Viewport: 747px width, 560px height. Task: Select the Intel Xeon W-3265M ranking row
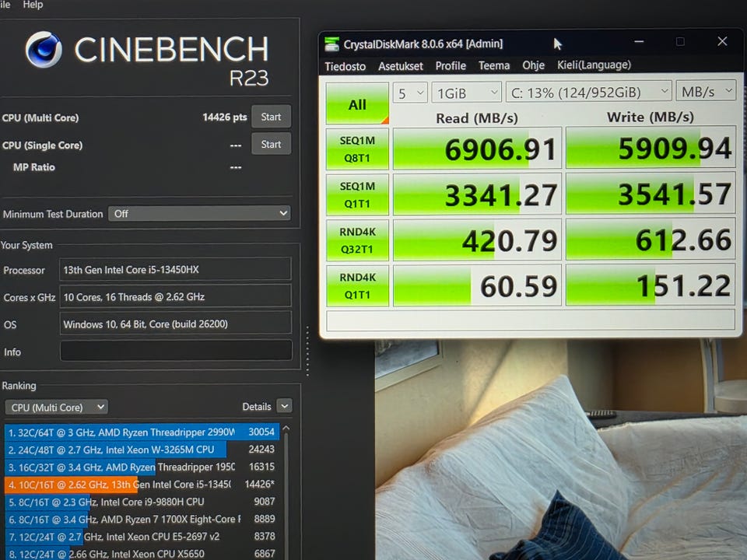pos(142,450)
